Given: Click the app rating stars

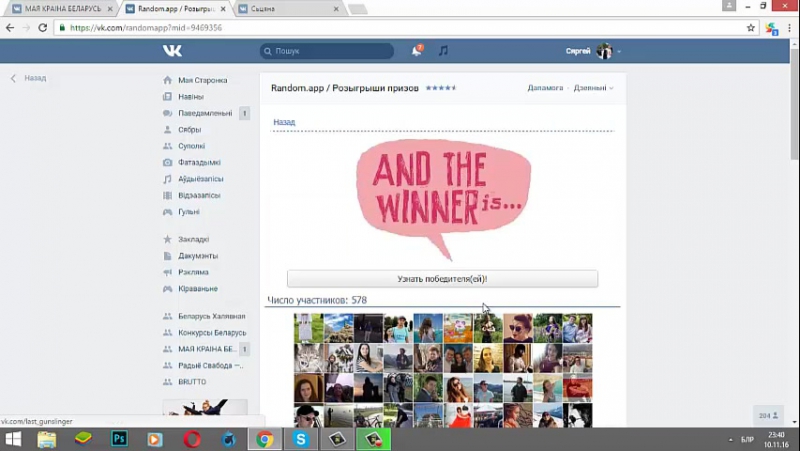Looking at the screenshot, I should [441, 88].
